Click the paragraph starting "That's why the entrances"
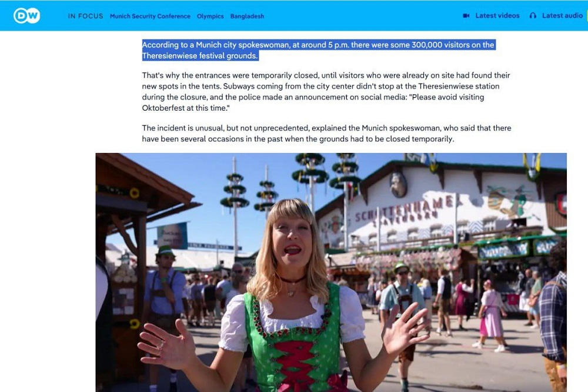Screen dimensions: 588x392 (326, 92)
